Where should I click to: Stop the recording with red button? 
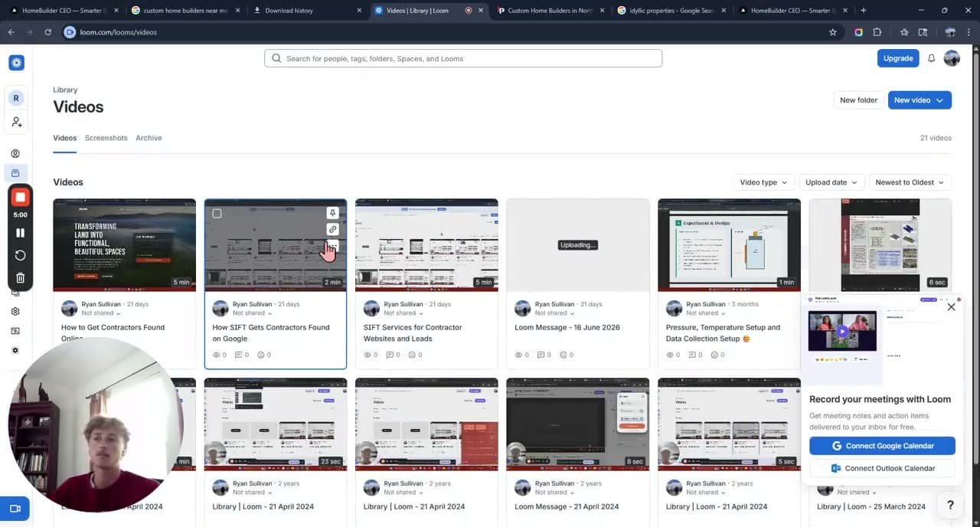[x=21, y=197]
